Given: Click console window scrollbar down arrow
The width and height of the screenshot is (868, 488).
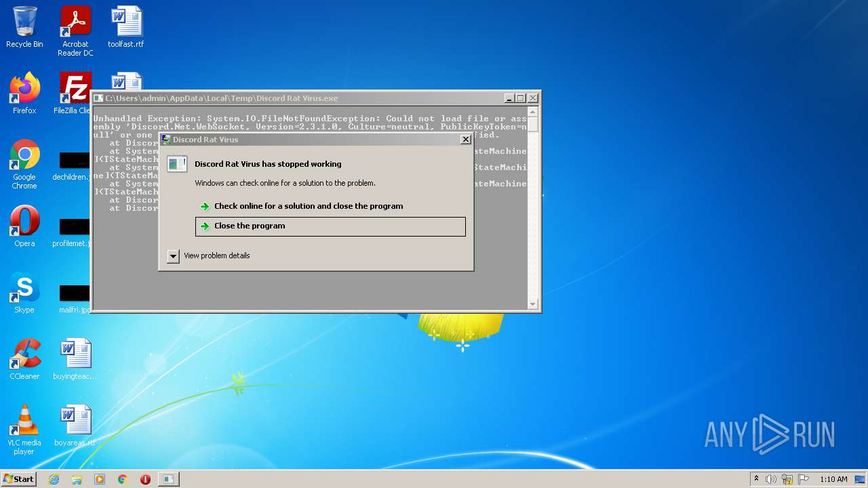Looking at the screenshot, I should click(x=532, y=304).
